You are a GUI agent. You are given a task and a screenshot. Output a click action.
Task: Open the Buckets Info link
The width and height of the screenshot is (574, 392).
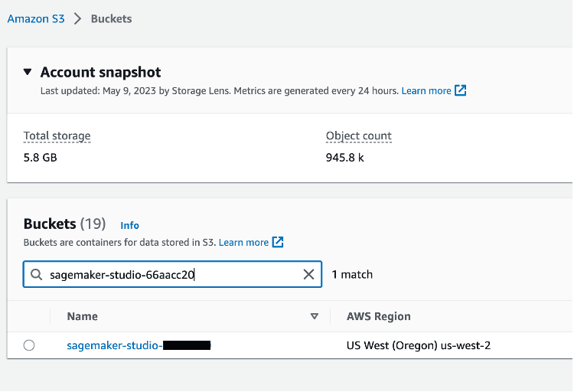click(x=129, y=225)
